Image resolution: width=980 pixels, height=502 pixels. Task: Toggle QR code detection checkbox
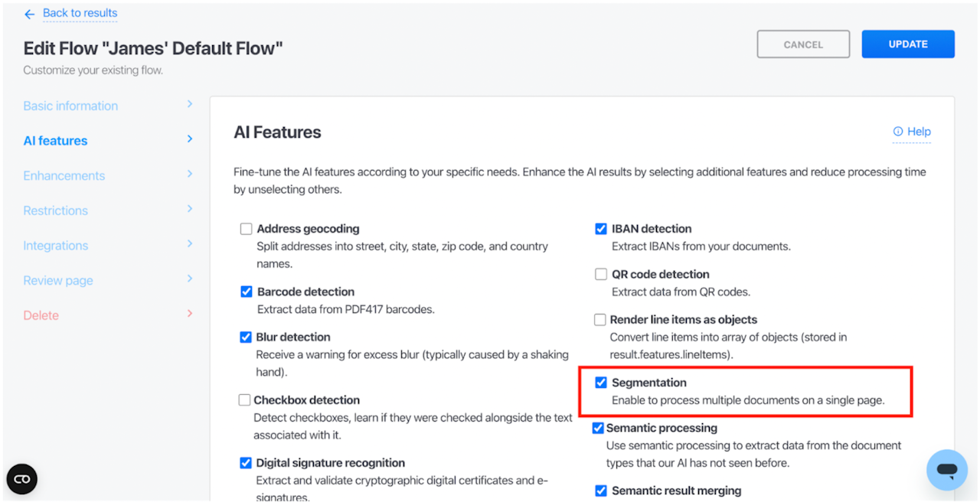coord(601,274)
